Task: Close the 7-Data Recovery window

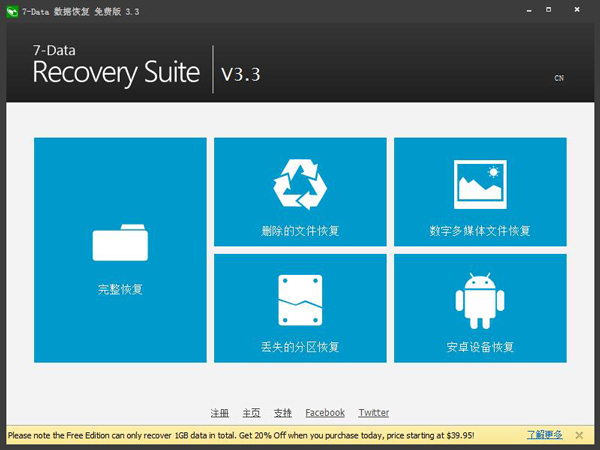Action: [577, 10]
